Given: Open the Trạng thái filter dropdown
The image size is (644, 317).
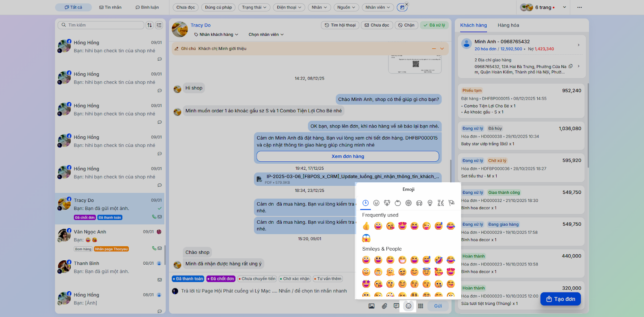Looking at the screenshot, I should (x=254, y=7).
